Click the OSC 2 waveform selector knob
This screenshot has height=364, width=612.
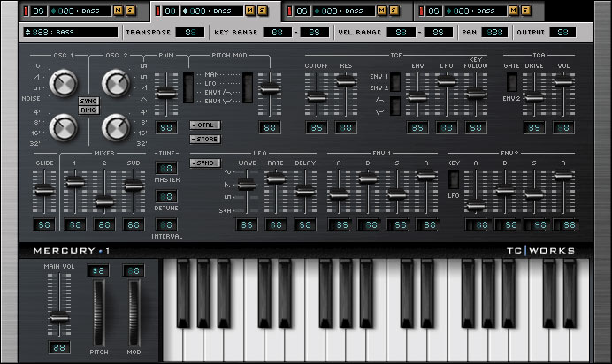pos(116,83)
